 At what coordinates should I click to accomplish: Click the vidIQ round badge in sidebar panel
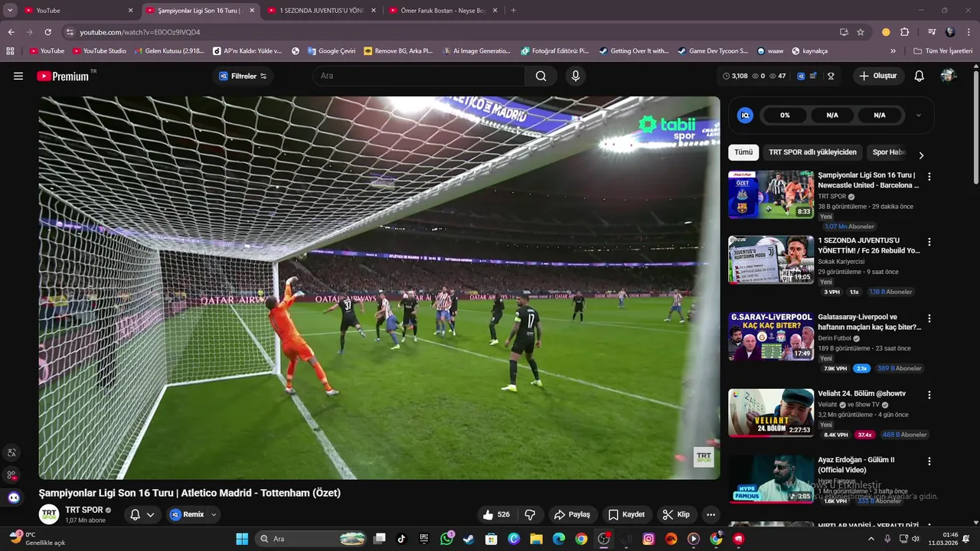pos(745,115)
